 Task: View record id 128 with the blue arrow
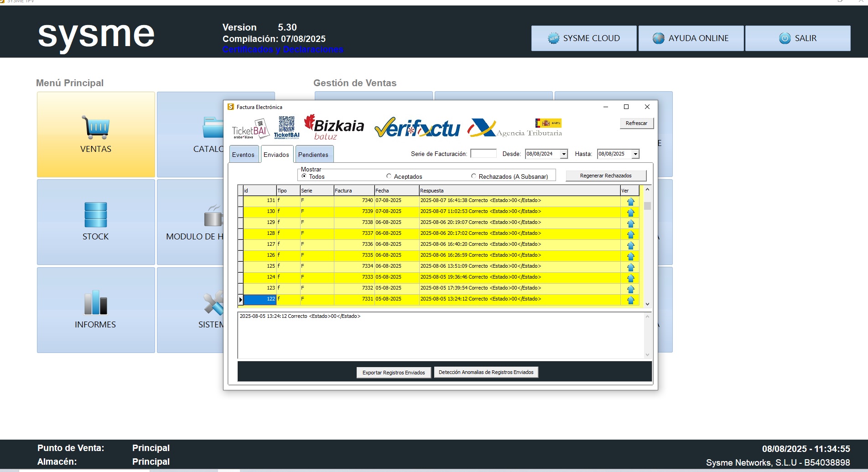[x=630, y=234]
